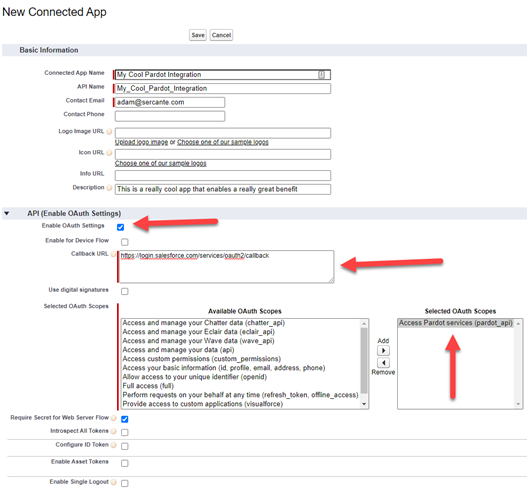
Task: Select Access Pardot services (pardot_api) in selected scopes
Action: 456,323
